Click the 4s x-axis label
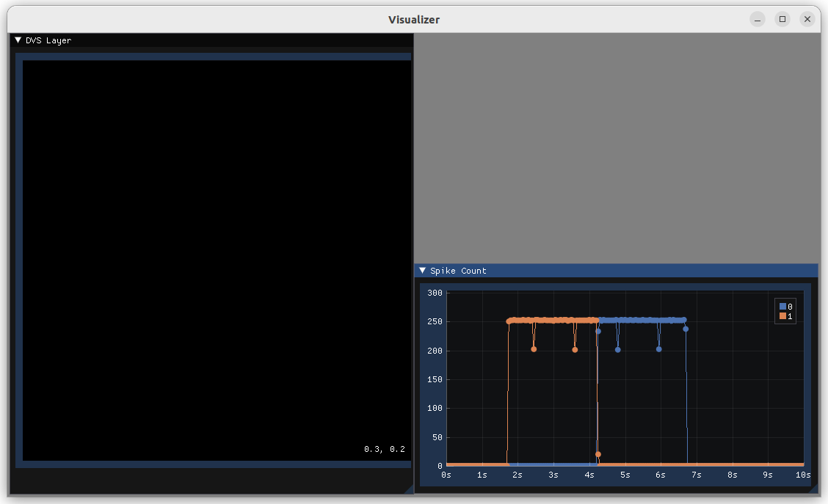Image resolution: width=828 pixels, height=504 pixels. point(589,475)
